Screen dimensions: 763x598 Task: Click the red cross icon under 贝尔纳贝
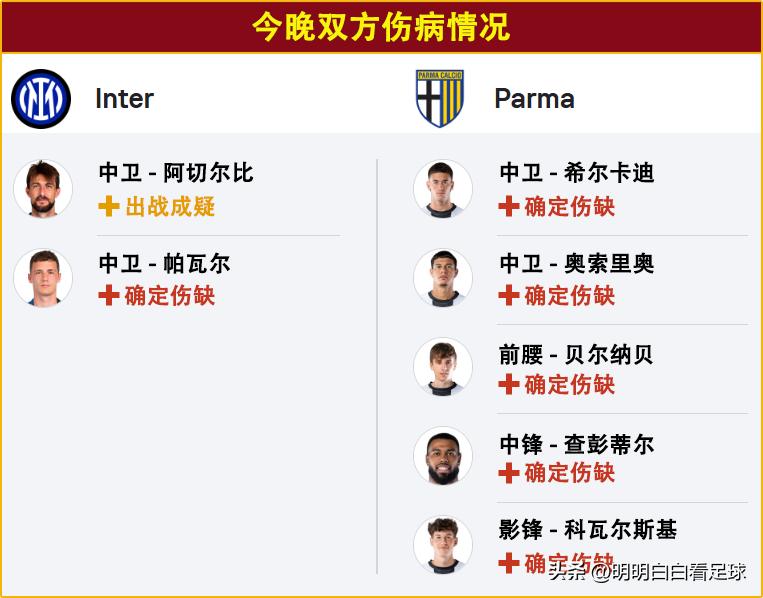pos(509,385)
